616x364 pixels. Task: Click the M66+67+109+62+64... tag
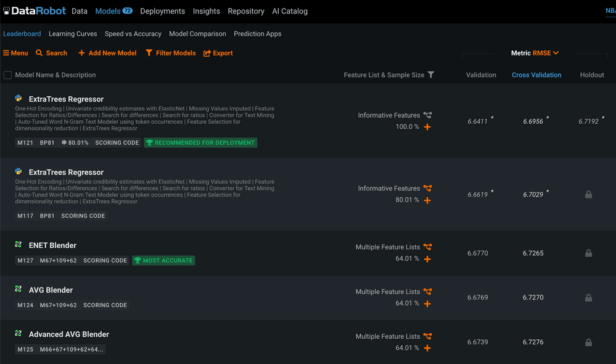pos(72,349)
